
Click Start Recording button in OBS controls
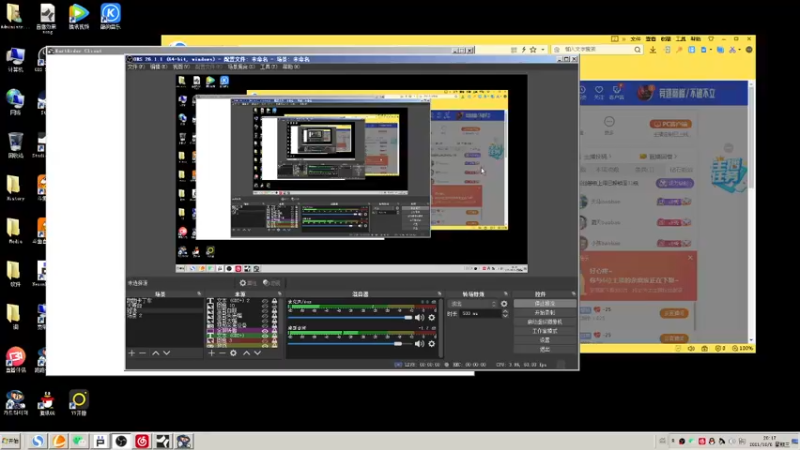click(545, 313)
